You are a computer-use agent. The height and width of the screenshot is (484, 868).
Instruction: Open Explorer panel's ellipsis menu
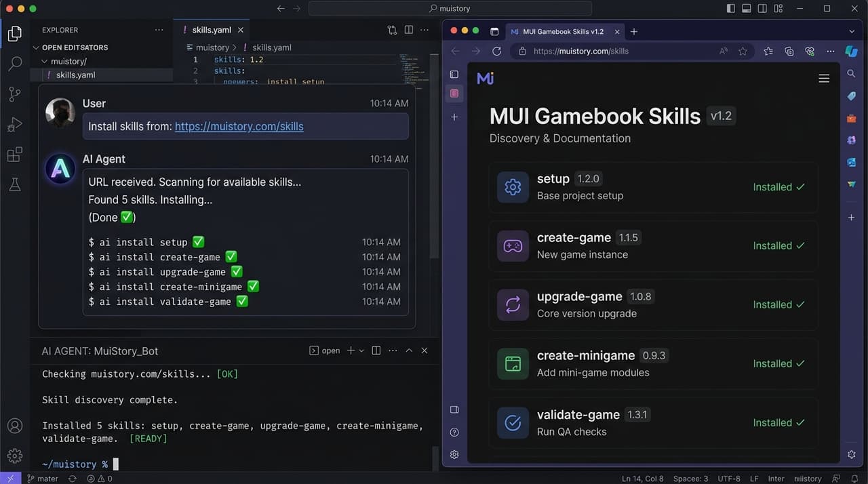coord(159,30)
